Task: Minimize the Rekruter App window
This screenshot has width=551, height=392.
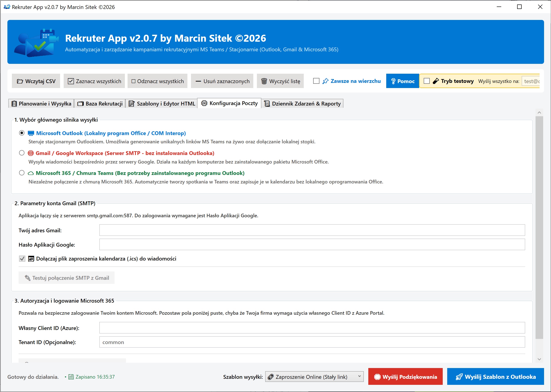Action: click(499, 7)
